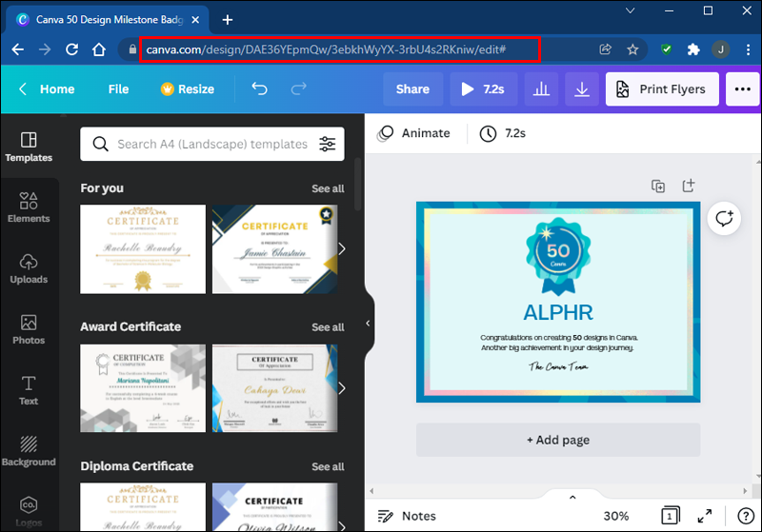Click the Print Flyers button
This screenshot has height=532, width=762.
click(x=662, y=89)
